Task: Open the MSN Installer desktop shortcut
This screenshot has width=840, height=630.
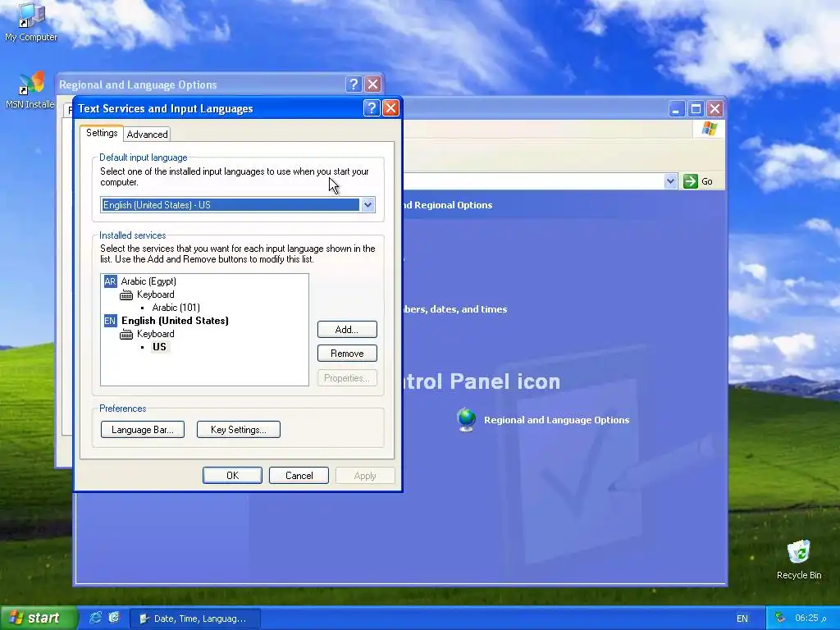Action: pos(30,90)
